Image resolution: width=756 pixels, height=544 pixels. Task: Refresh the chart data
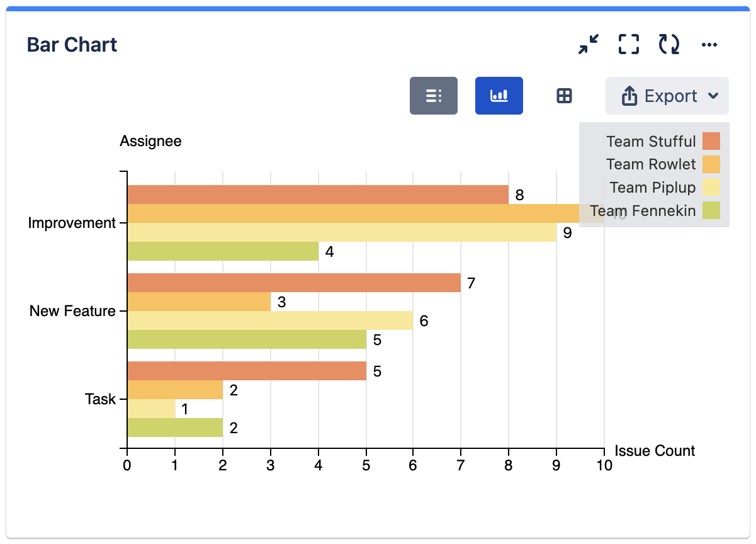[x=669, y=44]
